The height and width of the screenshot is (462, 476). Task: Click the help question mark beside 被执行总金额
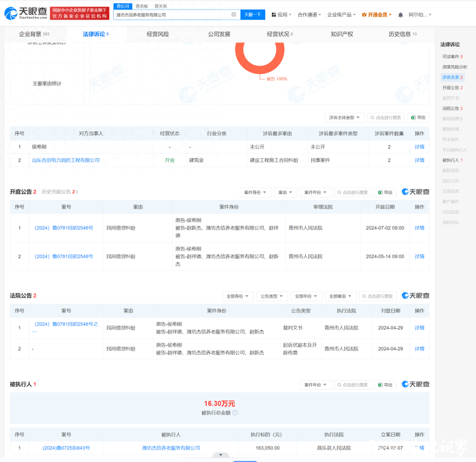[x=235, y=412]
